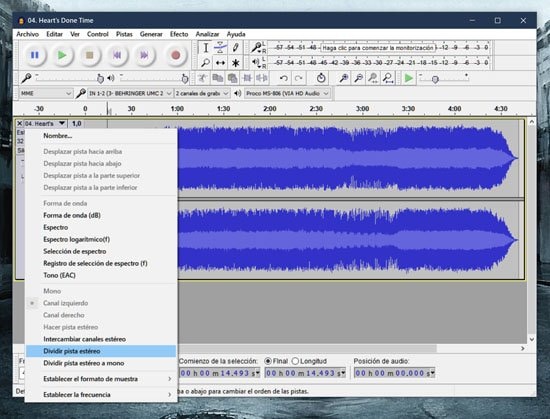Click the Fit Project zoom icon

pos(388,78)
